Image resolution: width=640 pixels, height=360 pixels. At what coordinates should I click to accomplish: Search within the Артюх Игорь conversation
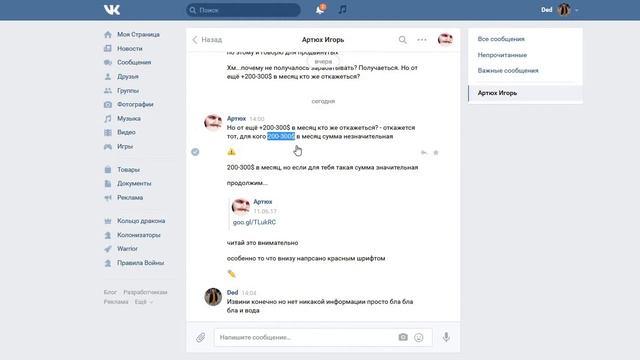coord(402,40)
